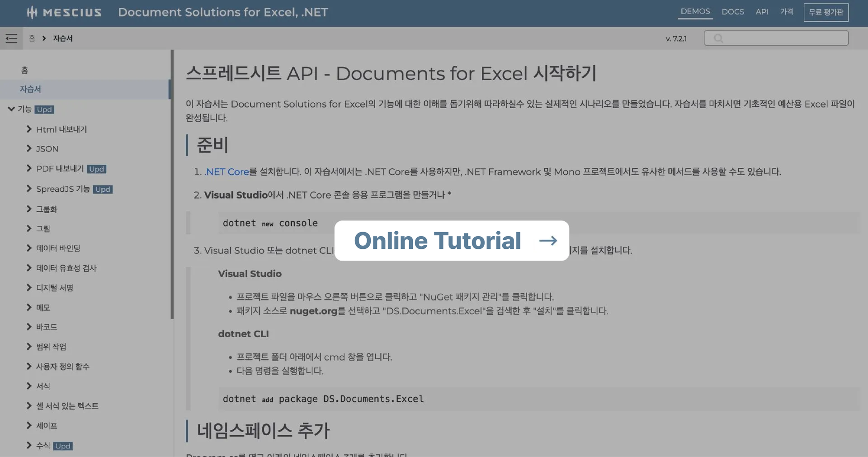
Task: Expand the 메모 tree node
Action: (29, 307)
